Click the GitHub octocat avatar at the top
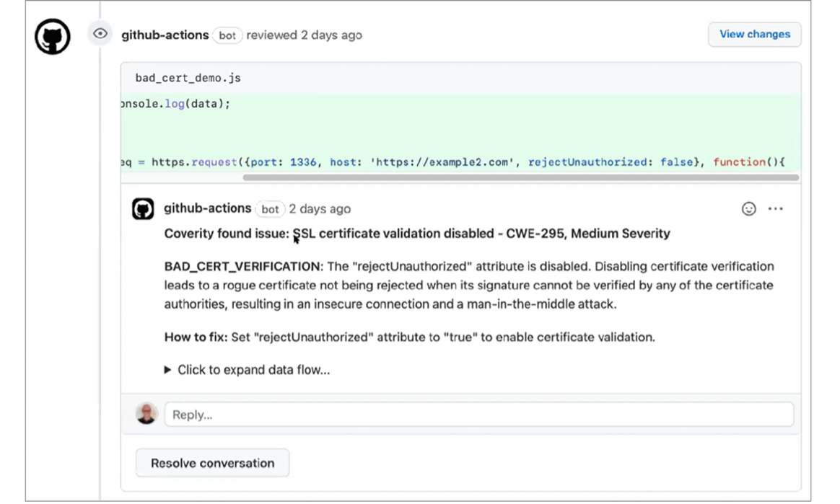 click(x=51, y=34)
